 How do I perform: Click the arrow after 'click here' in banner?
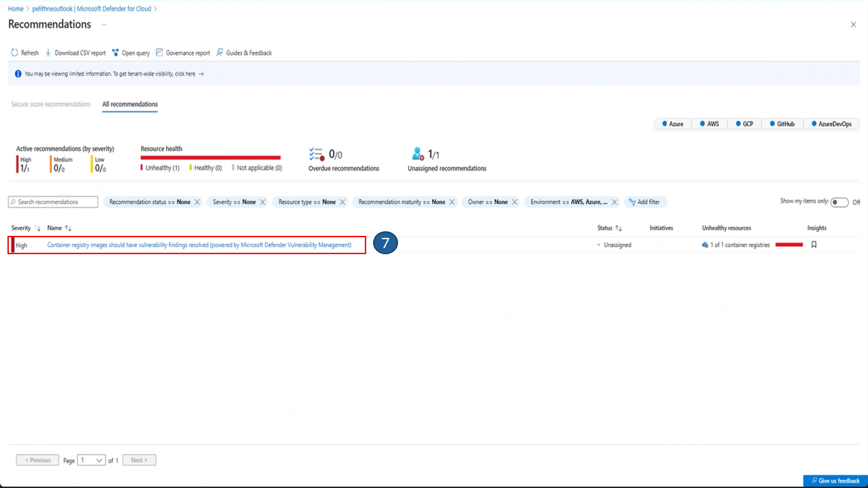[201, 74]
